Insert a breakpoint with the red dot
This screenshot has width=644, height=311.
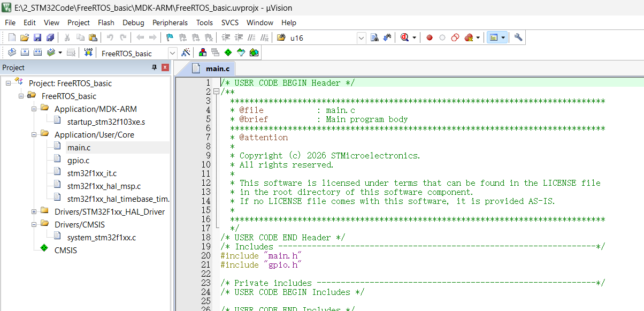pos(429,37)
